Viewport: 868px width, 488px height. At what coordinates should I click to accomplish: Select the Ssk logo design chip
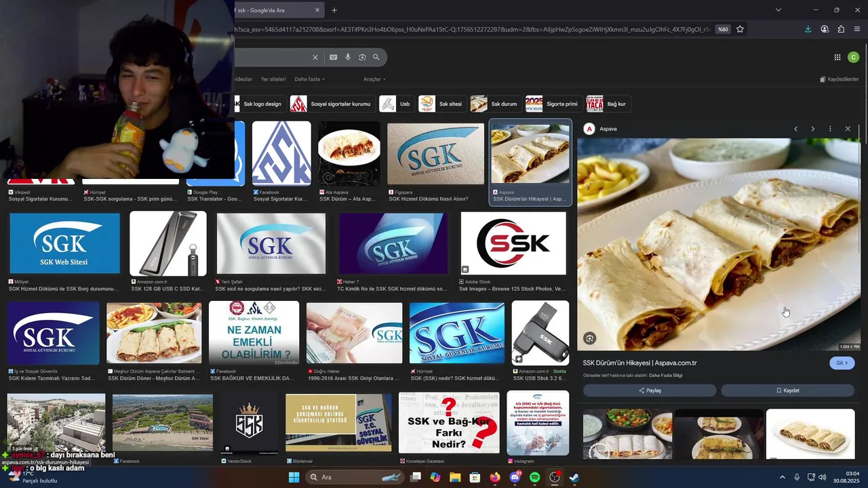pos(259,104)
